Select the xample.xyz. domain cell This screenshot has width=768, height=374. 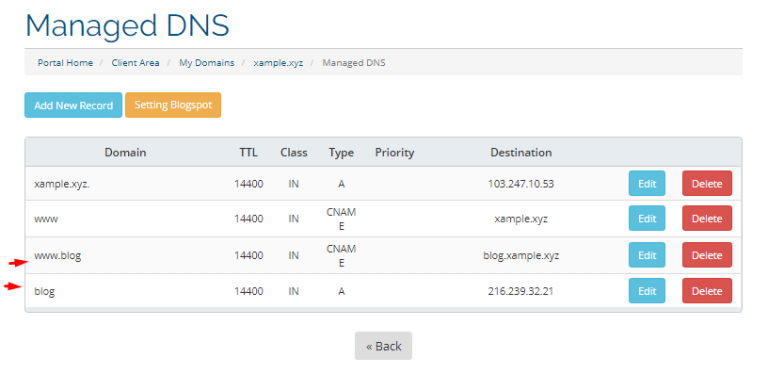[62, 184]
